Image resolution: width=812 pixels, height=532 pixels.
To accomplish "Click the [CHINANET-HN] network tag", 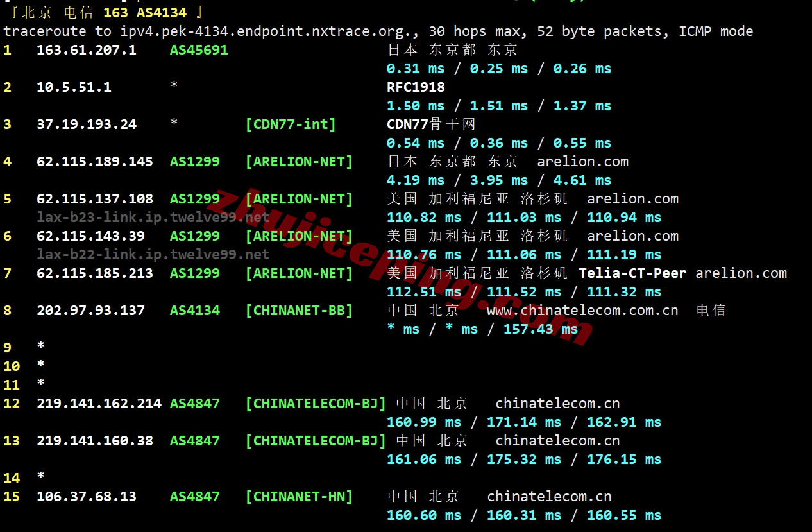I will [x=299, y=497].
